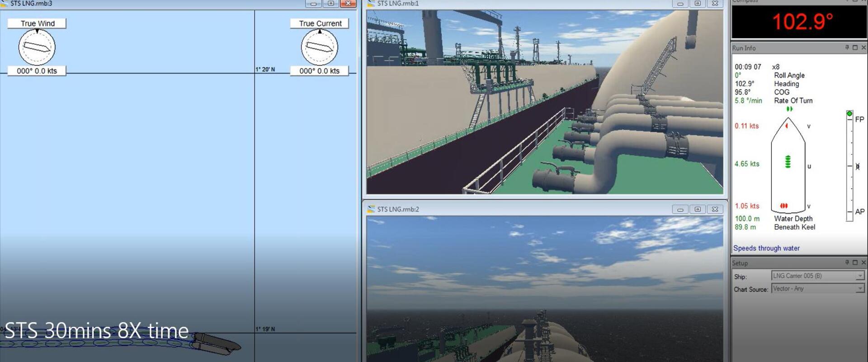
Task: Restore the STS LNG.rmb:1 view window
Action: pyautogui.click(x=698, y=4)
